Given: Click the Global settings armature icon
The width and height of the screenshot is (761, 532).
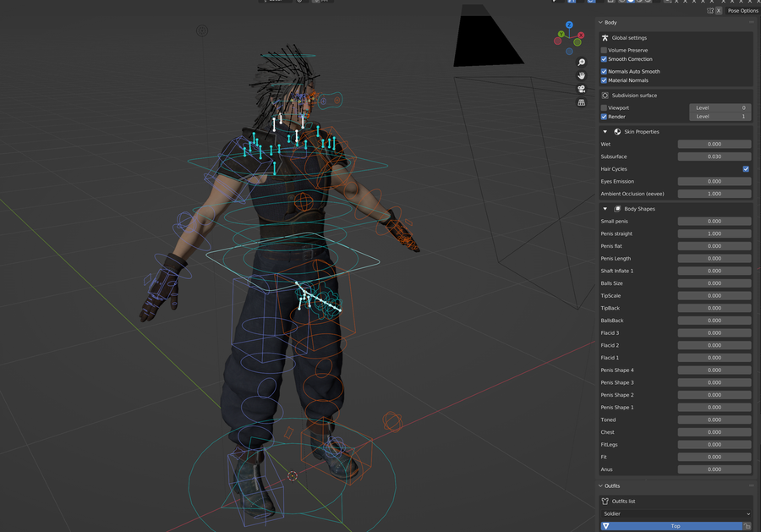Looking at the screenshot, I should click(x=605, y=38).
